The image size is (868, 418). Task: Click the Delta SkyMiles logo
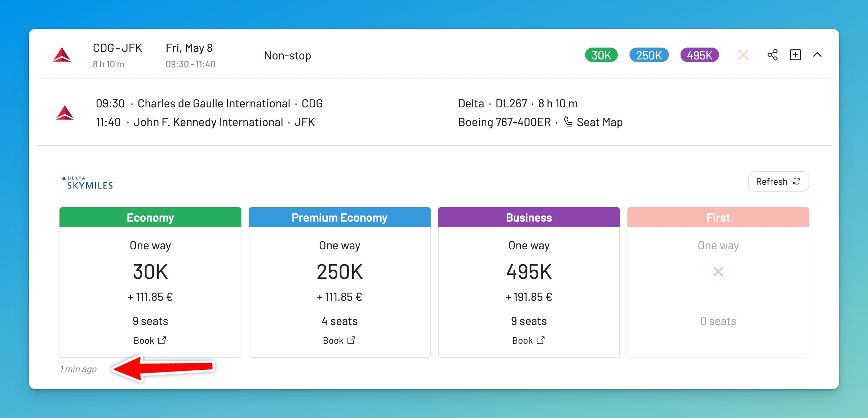(87, 182)
